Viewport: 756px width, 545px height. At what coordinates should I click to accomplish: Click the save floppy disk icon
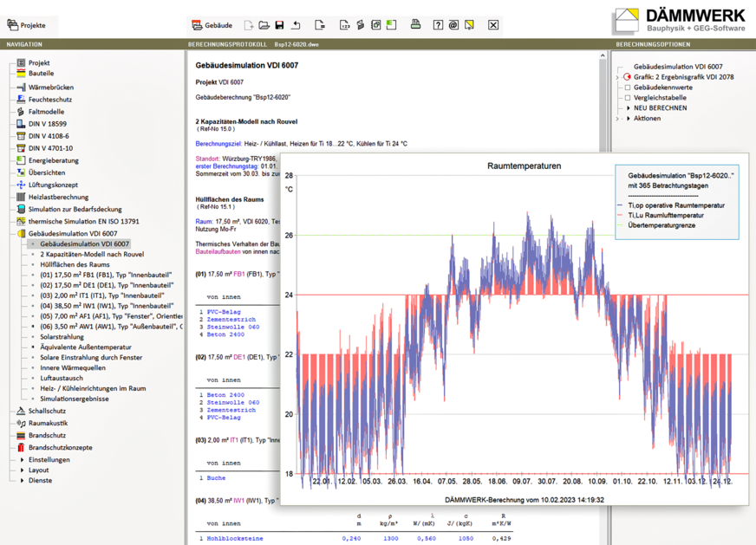[x=279, y=25]
